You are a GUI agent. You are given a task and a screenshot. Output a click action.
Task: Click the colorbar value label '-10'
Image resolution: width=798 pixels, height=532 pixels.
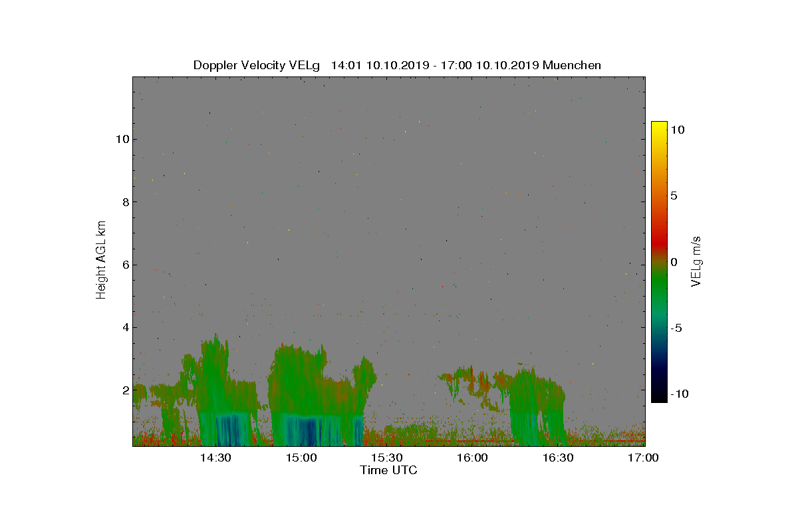click(680, 394)
